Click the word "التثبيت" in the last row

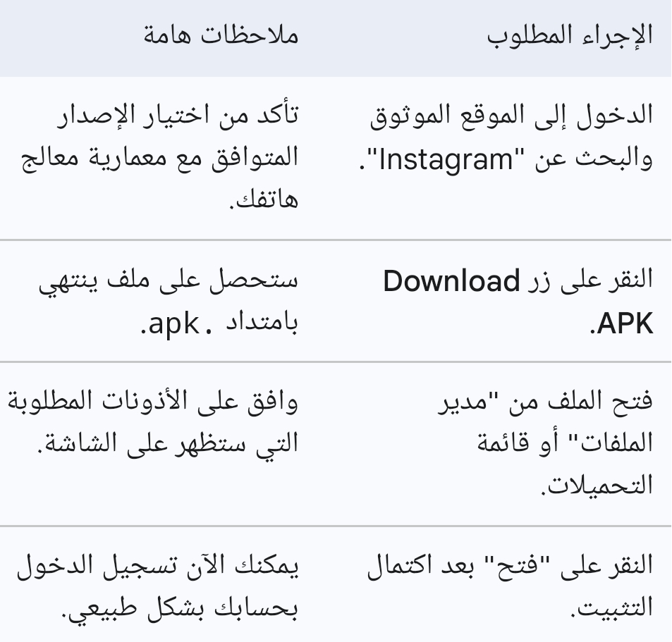click(615, 605)
